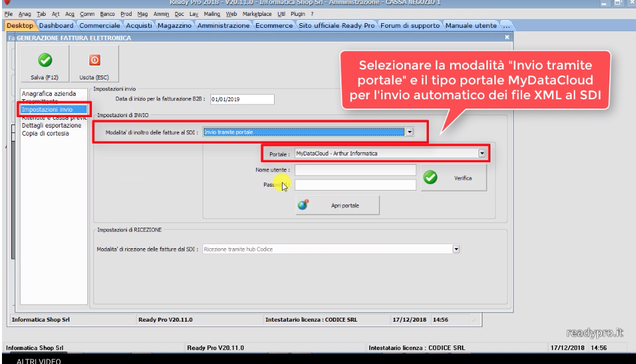Click the green Salva (F12) checkmark icon
Viewport: 636px width, 364px height.
[45, 60]
